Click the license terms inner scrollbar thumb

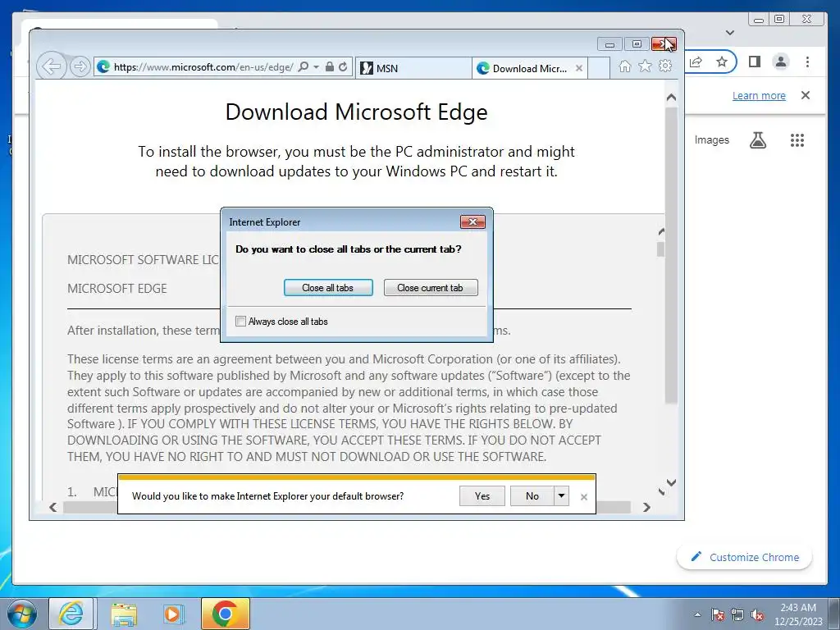coord(661,249)
